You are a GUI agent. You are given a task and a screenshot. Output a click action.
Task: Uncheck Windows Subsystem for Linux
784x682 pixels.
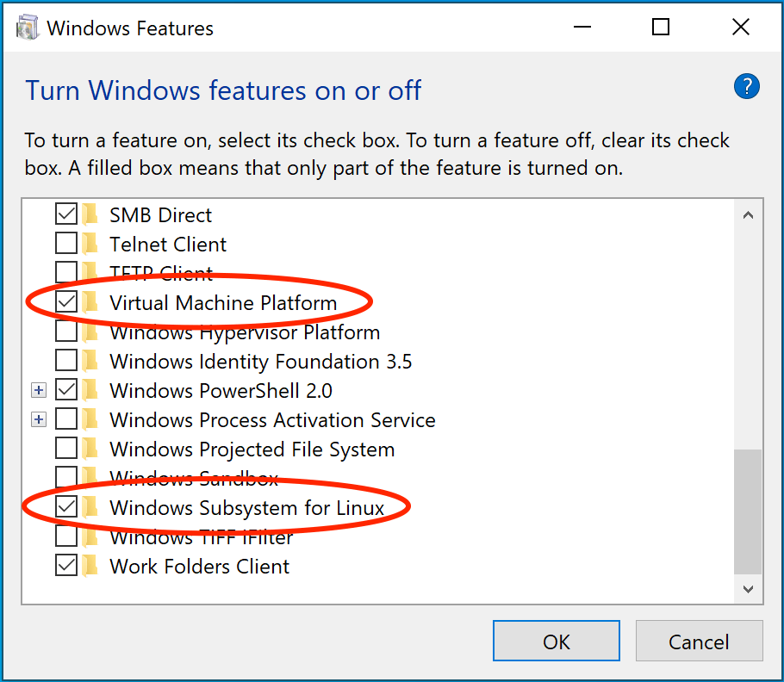[x=66, y=507]
